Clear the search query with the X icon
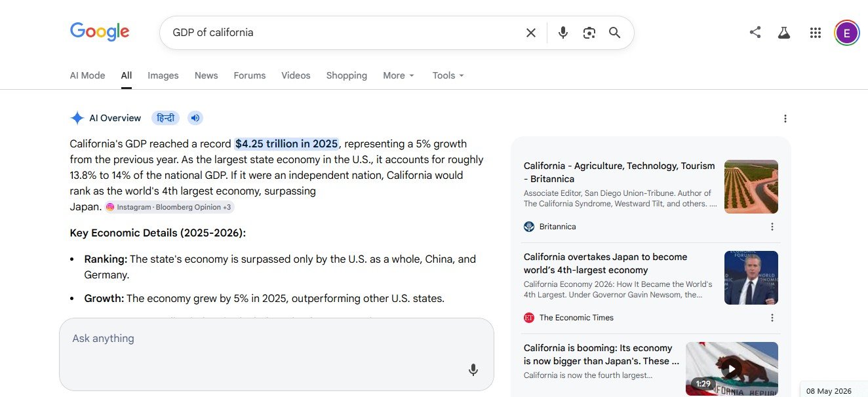This screenshot has height=397, width=868. (531, 33)
